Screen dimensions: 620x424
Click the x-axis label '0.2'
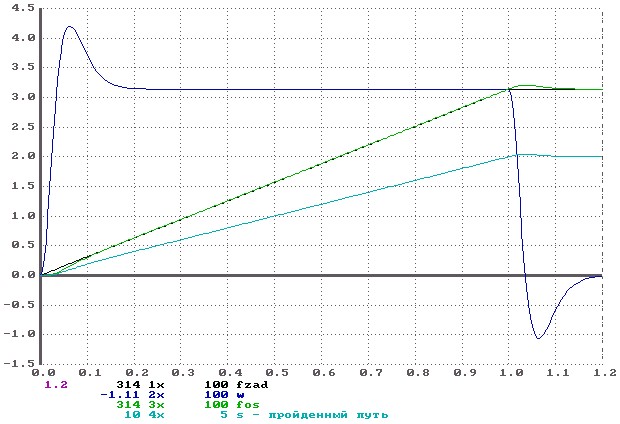[137, 373]
